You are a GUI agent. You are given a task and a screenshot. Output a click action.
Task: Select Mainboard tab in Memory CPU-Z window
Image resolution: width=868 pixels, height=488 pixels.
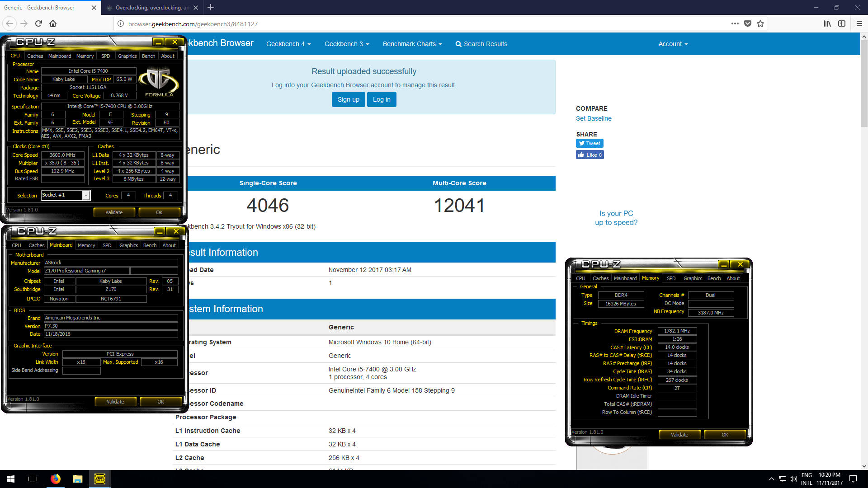625,278
